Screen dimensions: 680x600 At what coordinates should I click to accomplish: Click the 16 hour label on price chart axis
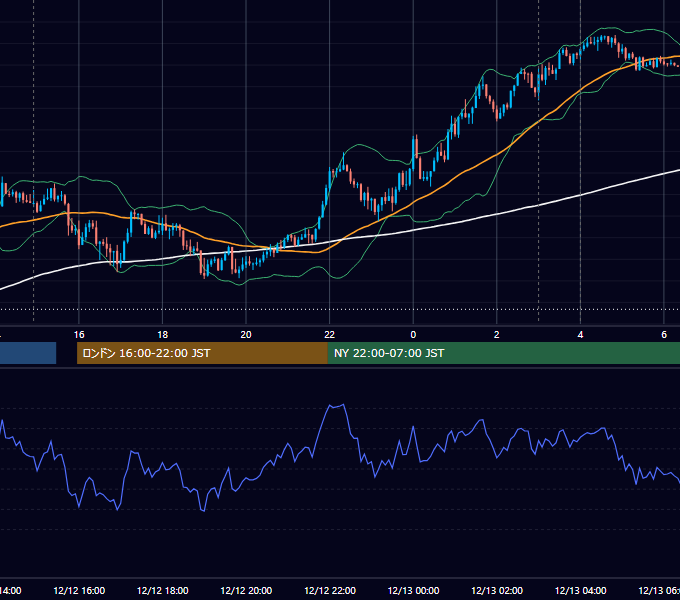79,335
